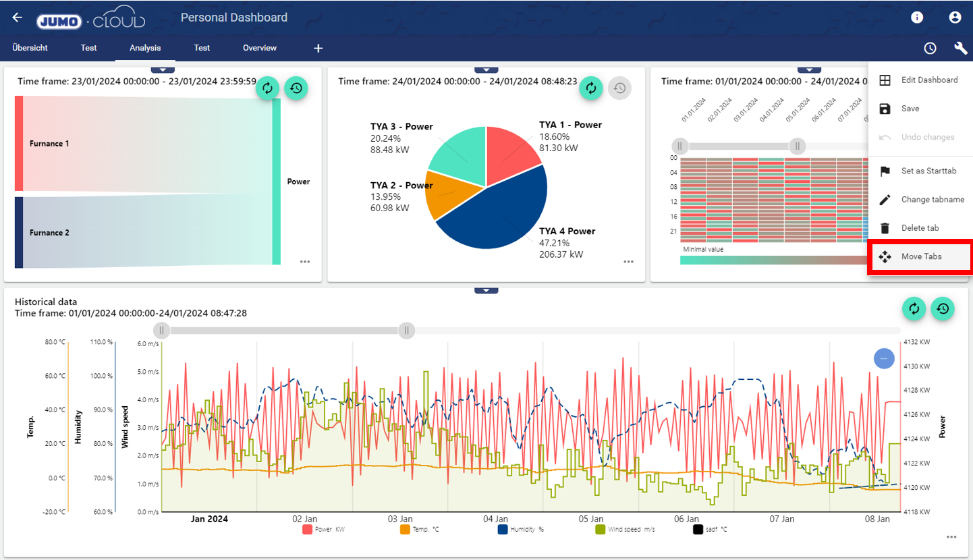Expand the Historical data top chevron
The height and width of the screenshot is (560, 973).
click(486, 291)
